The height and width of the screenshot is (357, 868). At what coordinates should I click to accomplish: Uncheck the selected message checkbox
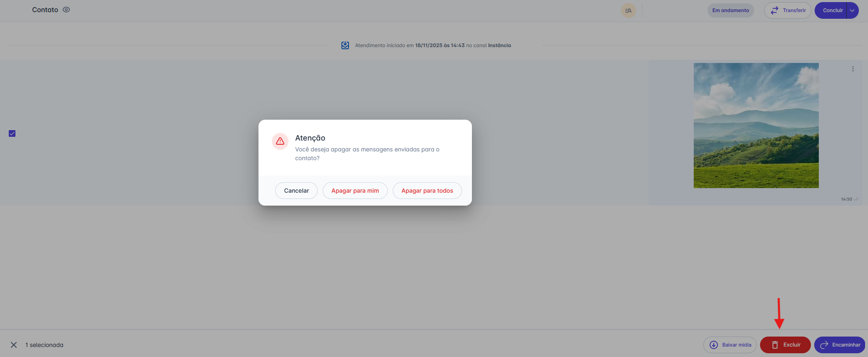(12, 133)
